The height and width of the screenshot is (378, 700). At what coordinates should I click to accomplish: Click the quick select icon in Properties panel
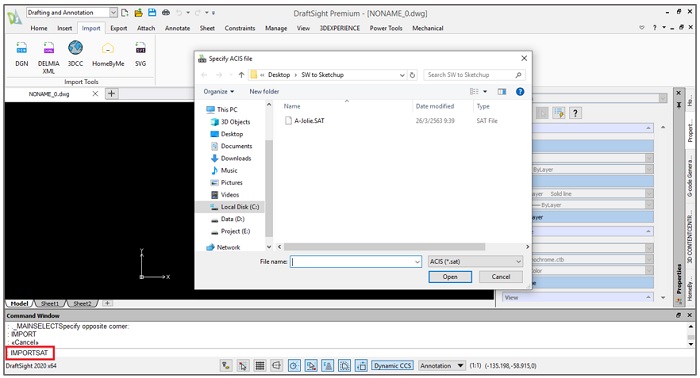coord(558,113)
